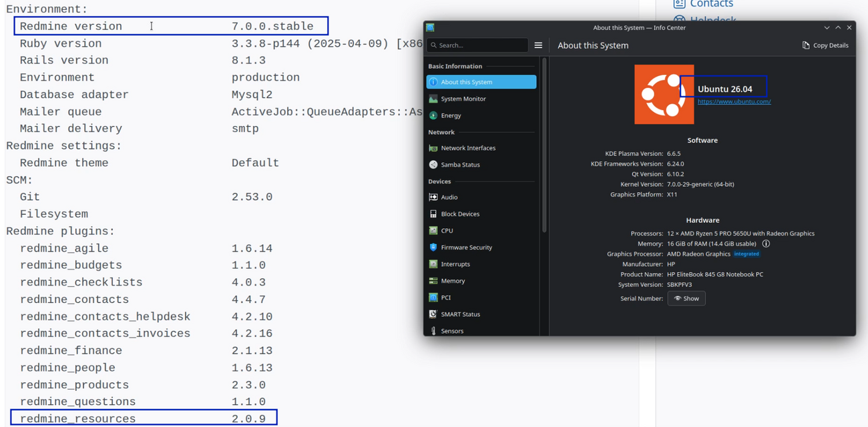Click Kernel Version "7.0.0-29-generic (64-bit)"
Screen dimensions: 868x427
(x=700, y=184)
